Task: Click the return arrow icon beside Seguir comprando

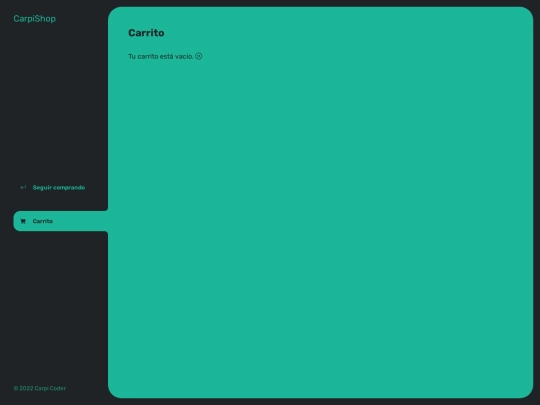Action: (x=23, y=187)
